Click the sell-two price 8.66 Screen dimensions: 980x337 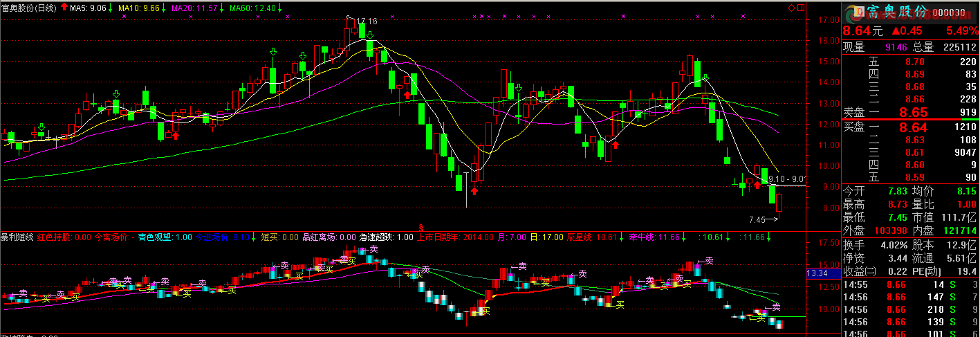(x=914, y=100)
